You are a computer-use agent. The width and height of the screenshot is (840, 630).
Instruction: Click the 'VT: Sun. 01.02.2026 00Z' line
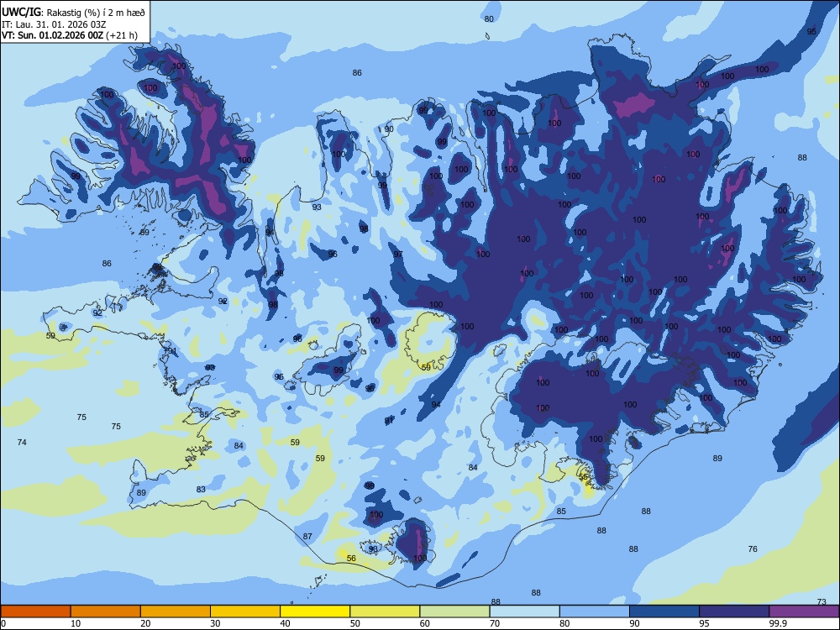(52, 35)
